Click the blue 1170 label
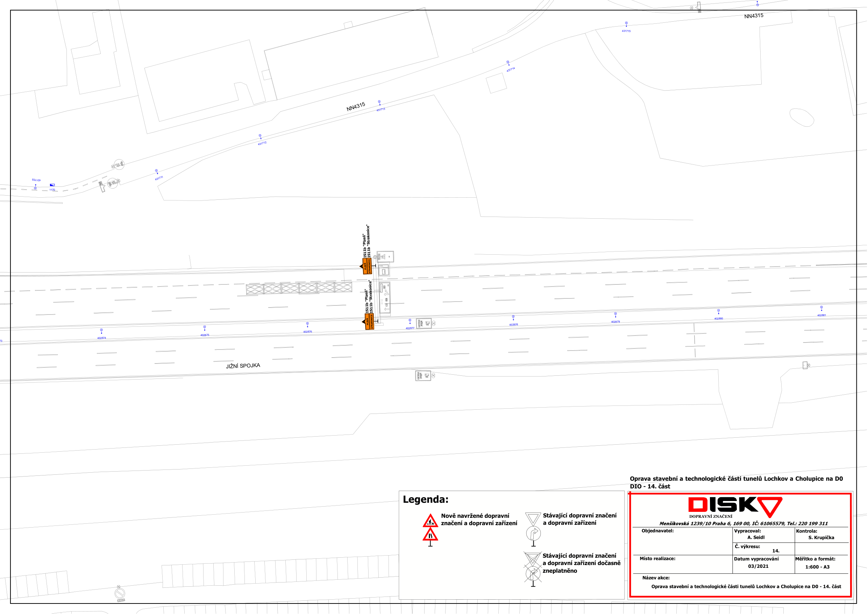 (52, 190)
